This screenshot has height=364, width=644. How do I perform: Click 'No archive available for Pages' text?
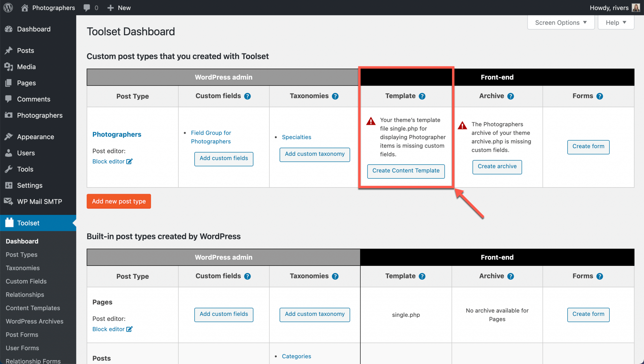pyautogui.click(x=497, y=315)
